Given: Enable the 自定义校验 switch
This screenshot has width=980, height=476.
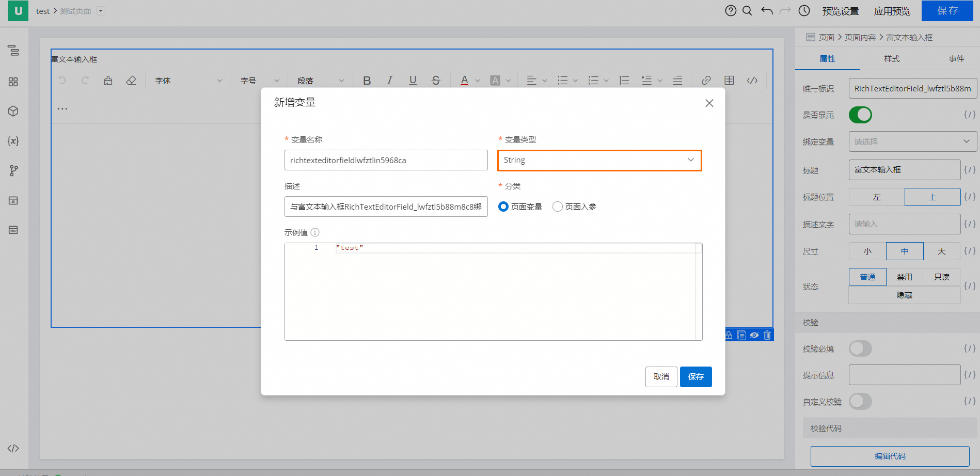Looking at the screenshot, I should (x=860, y=401).
